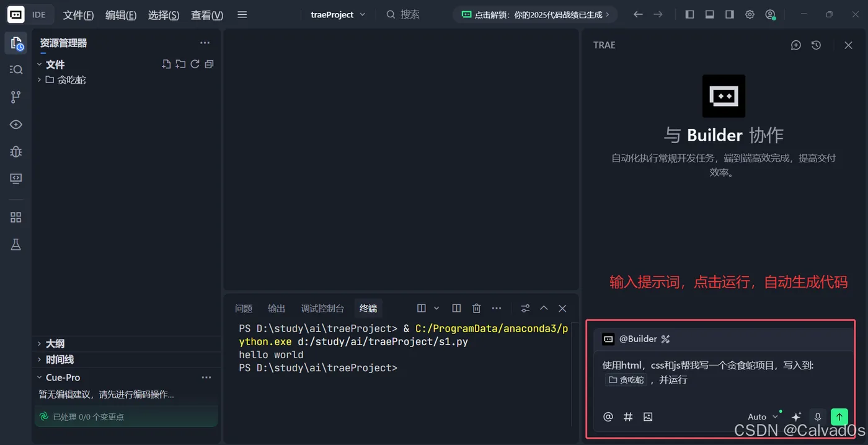Open the new terminal profile dropdown arrow
Screen dimensions: 868x445
pyautogui.click(x=436, y=308)
